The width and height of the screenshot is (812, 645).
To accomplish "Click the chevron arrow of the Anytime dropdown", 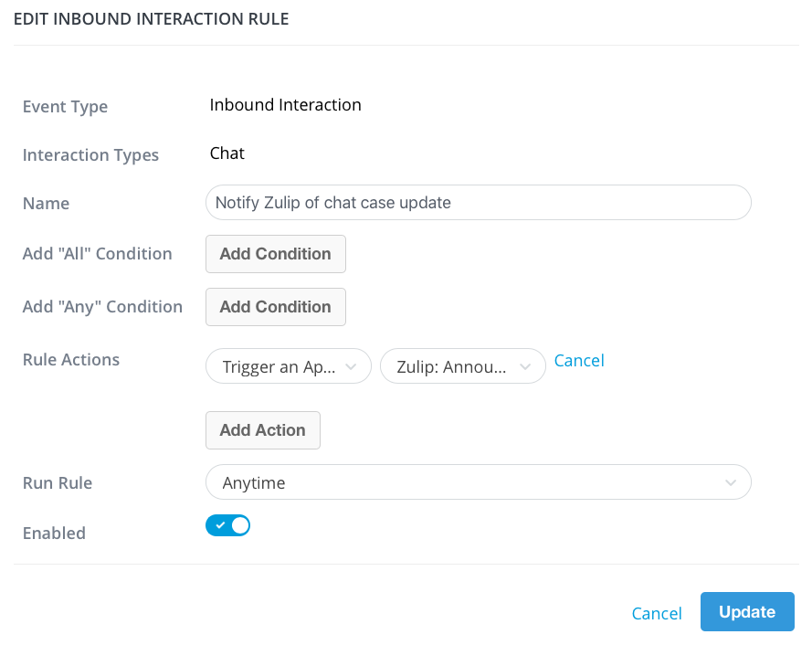I will pyautogui.click(x=731, y=483).
